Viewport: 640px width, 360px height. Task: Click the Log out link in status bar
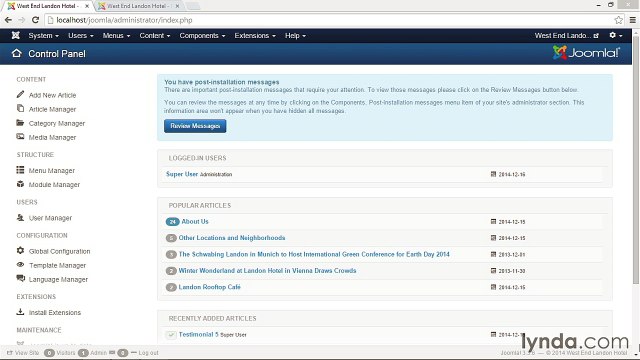148,353
